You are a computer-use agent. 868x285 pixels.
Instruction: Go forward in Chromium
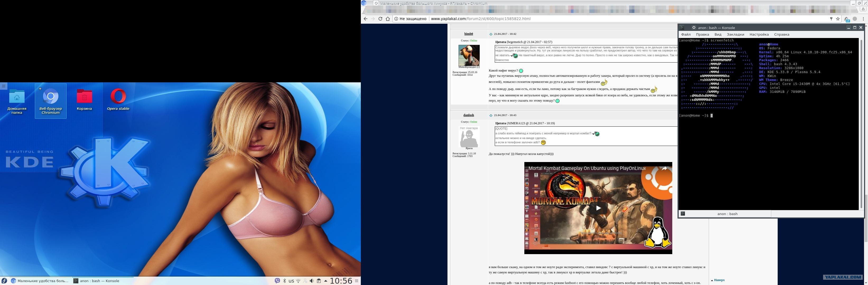[x=373, y=19]
